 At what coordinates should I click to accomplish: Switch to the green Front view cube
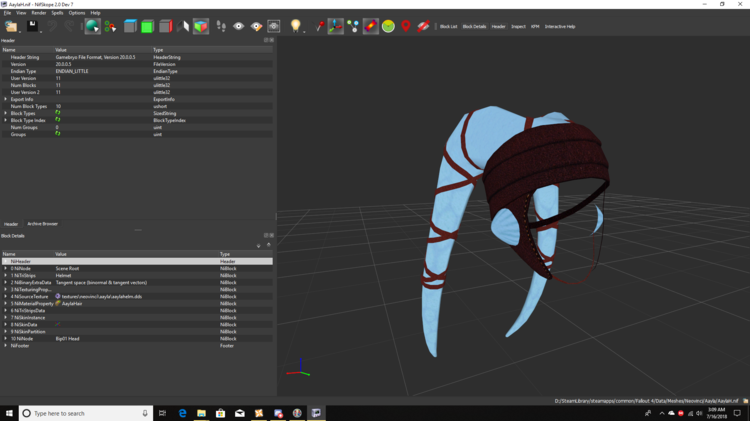click(x=147, y=26)
